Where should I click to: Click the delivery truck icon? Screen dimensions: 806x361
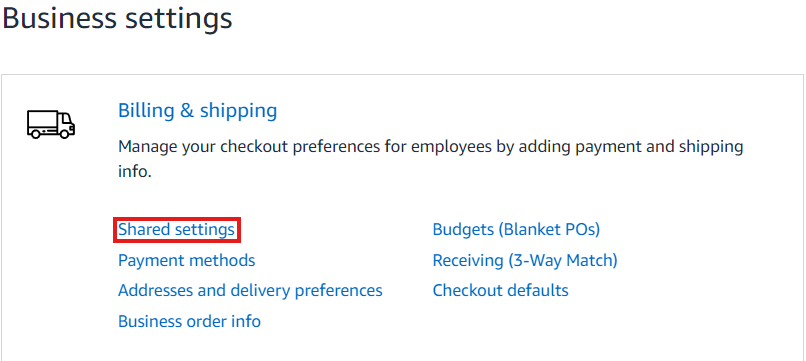coord(51,125)
